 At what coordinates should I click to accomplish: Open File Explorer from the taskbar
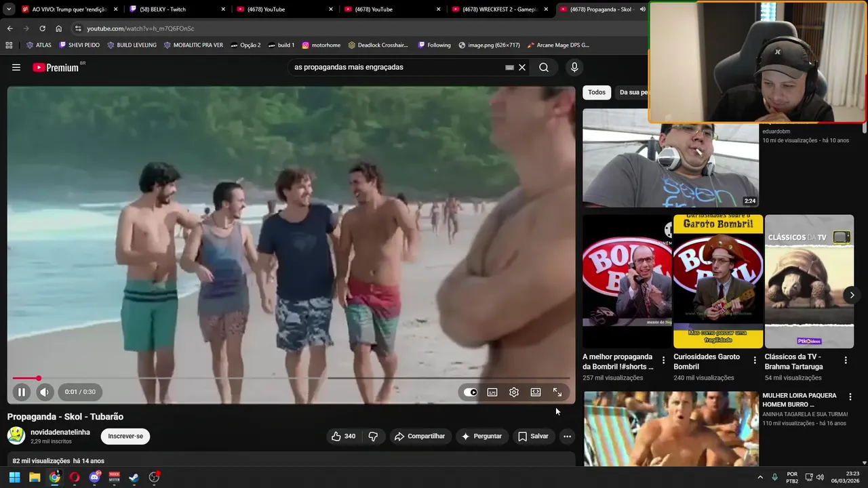(35, 477)
